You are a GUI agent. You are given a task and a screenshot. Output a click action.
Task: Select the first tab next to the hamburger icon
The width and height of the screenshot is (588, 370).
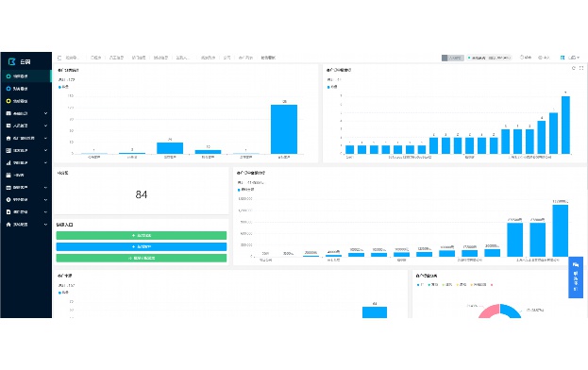pos(72,58)
